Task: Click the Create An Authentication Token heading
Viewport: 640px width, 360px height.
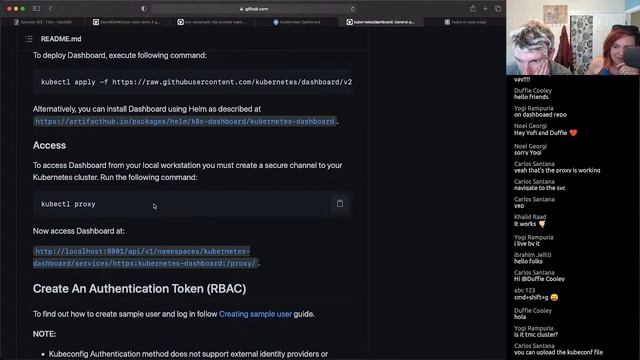Action: 140,289
